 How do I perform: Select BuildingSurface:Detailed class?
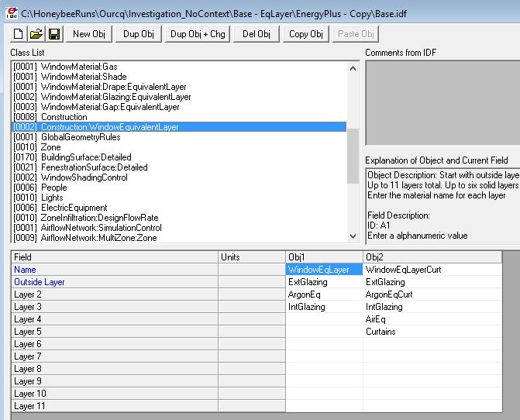click(x=179, y=157)
